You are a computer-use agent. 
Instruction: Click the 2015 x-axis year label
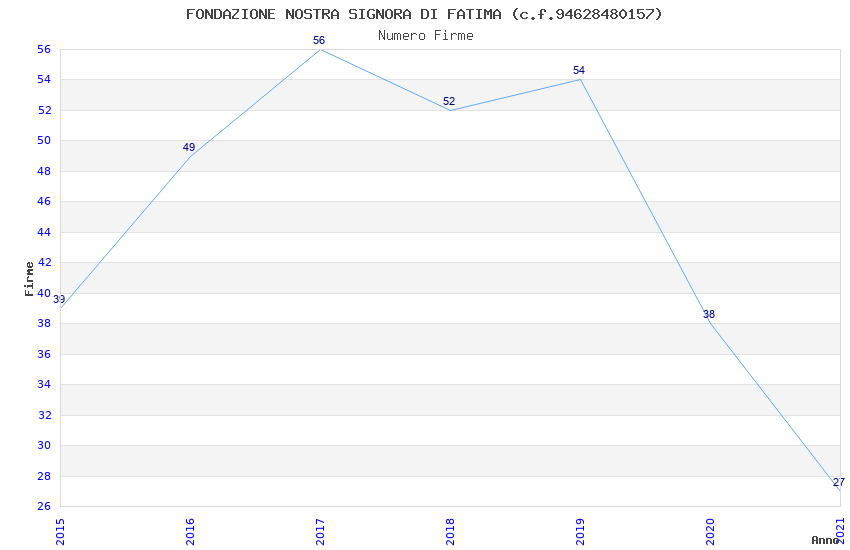point(60,532)
